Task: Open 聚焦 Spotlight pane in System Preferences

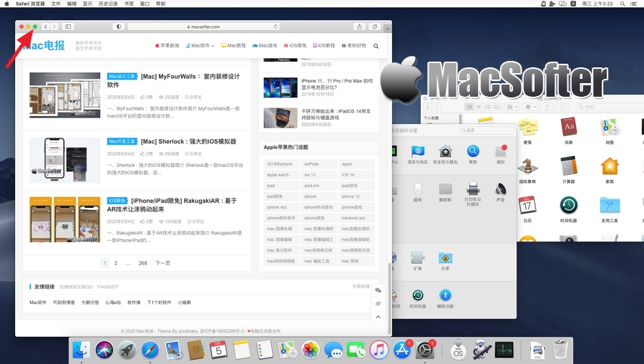Action: click(x=473, y=155)
